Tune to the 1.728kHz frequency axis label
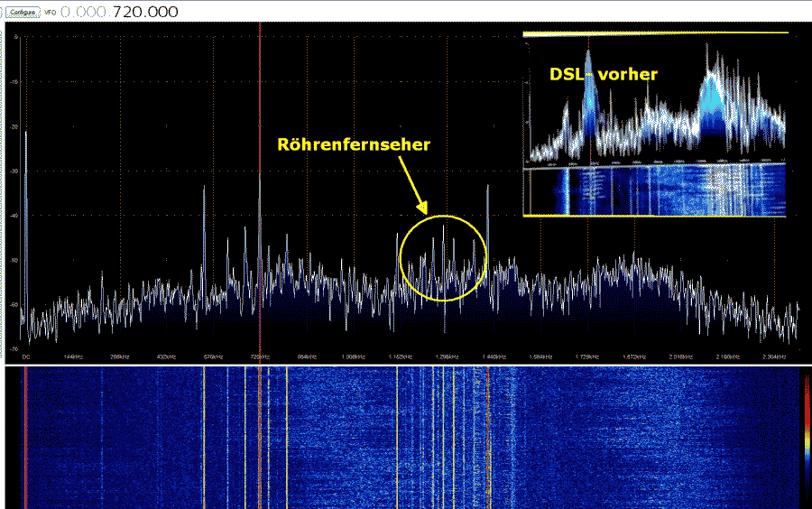812x509 pixels. 587,356
